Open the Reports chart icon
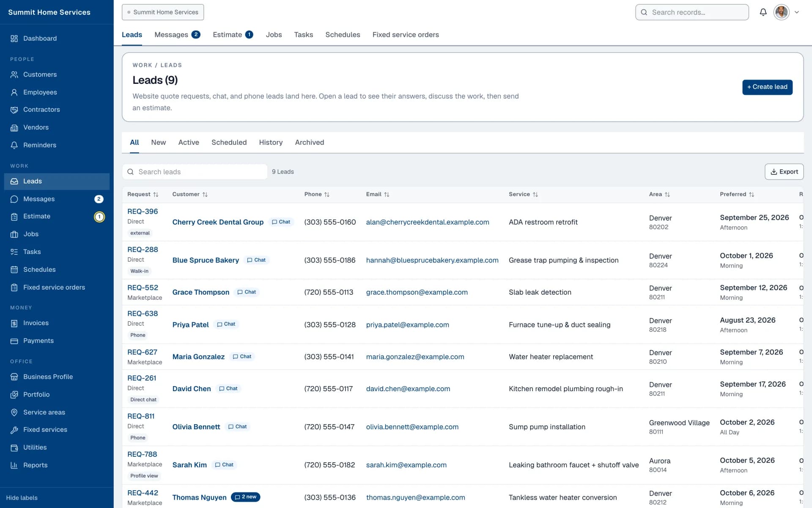 tap(14, 465)
